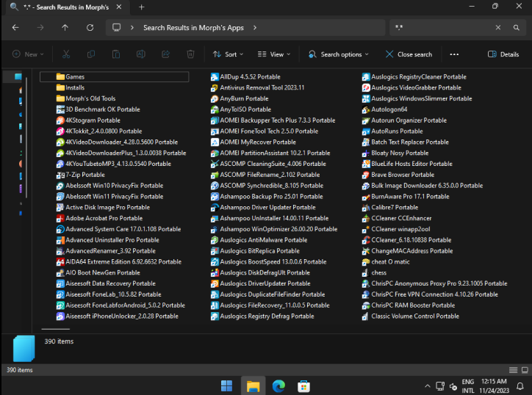Toggle the Details pane
Screen dimensions: 532x395
pyautogui.click(x=503, y=54)
